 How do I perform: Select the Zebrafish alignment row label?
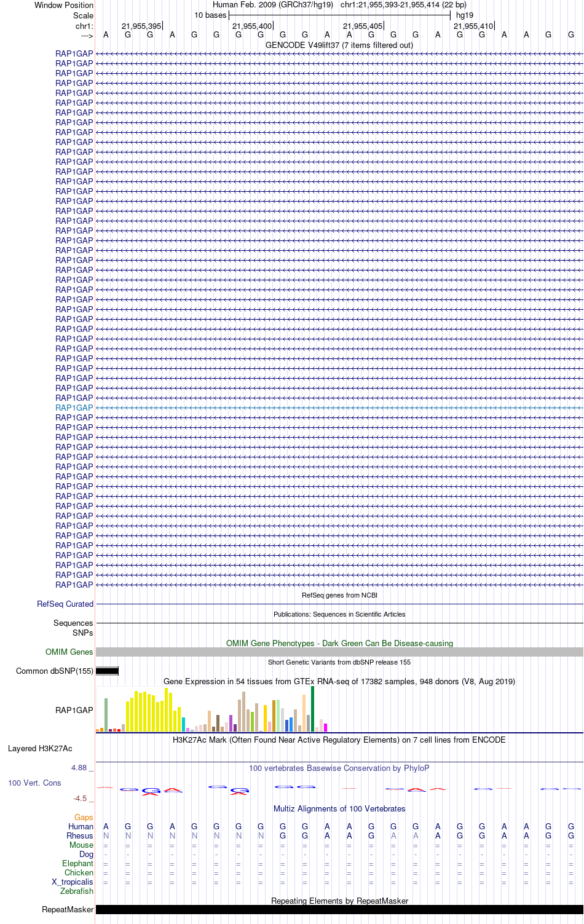coord(77,891)
